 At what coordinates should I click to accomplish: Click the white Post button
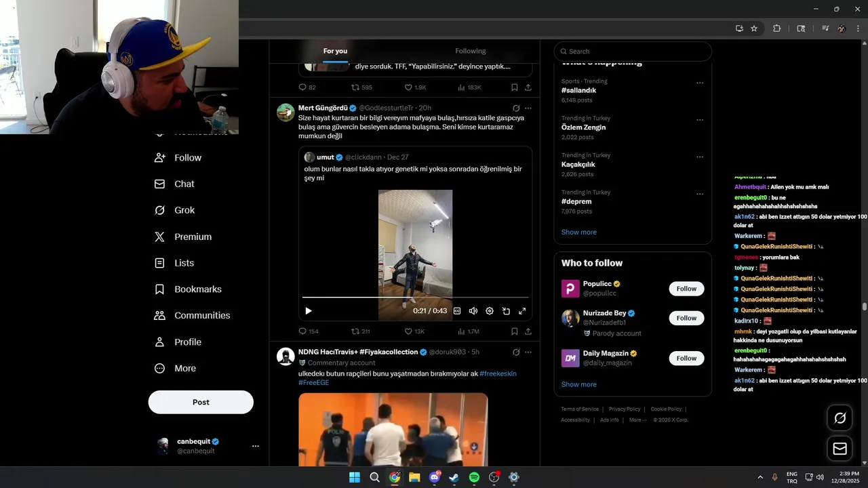[x=201, y=402]
